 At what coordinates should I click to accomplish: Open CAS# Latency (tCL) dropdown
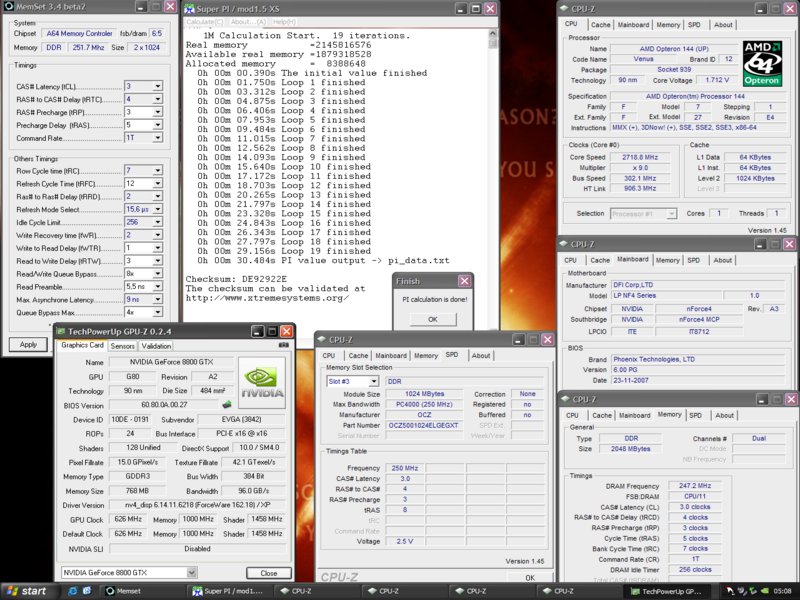click(x=158, y=86)
